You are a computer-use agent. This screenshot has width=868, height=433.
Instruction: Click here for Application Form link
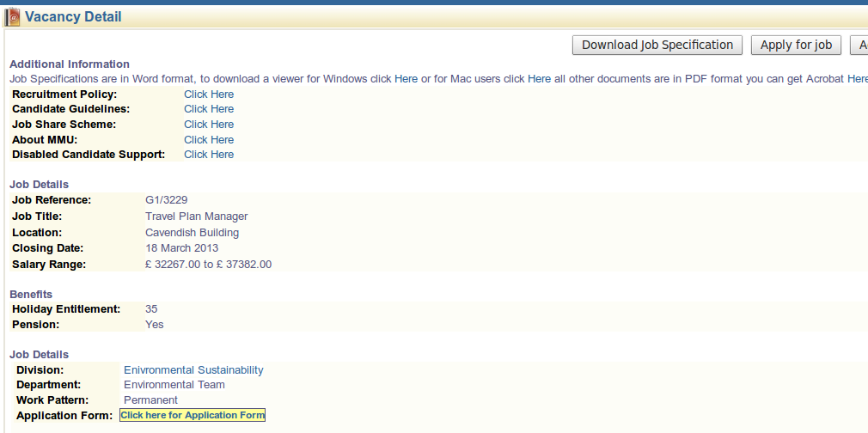coord(193,416)
